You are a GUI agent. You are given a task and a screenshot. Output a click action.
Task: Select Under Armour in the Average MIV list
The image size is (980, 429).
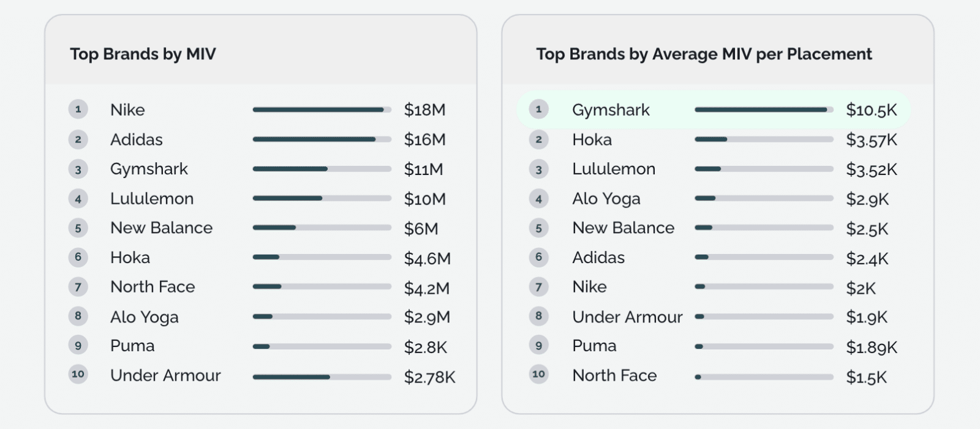tap(627, 317)
